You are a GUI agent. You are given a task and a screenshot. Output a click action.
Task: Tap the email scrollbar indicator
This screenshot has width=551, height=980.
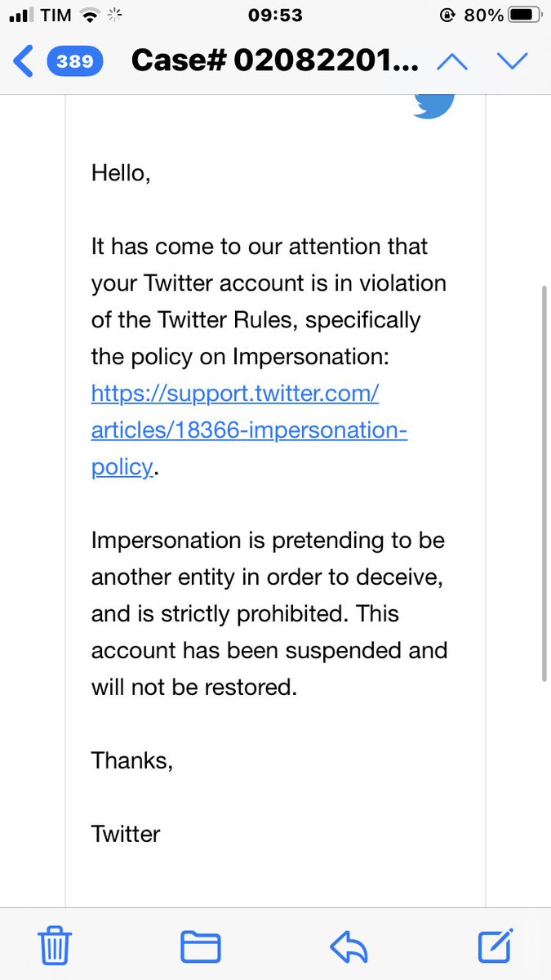[544, 483]
